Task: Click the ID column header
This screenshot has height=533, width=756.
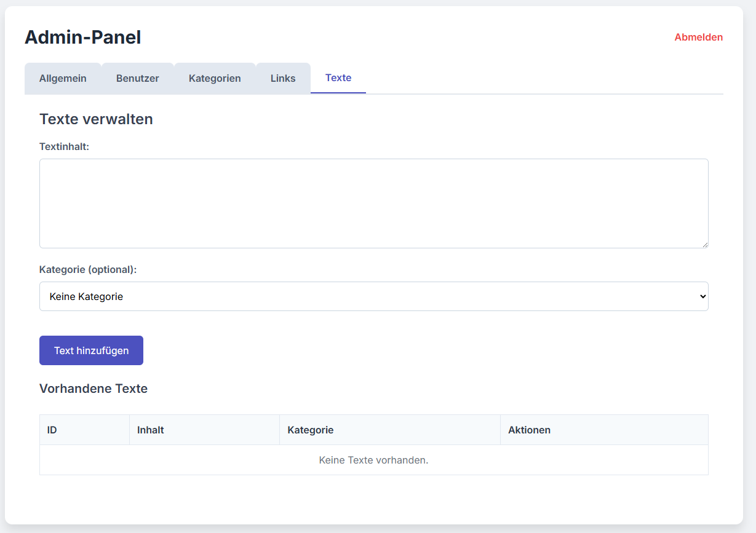Action: [x=52, y=430]
